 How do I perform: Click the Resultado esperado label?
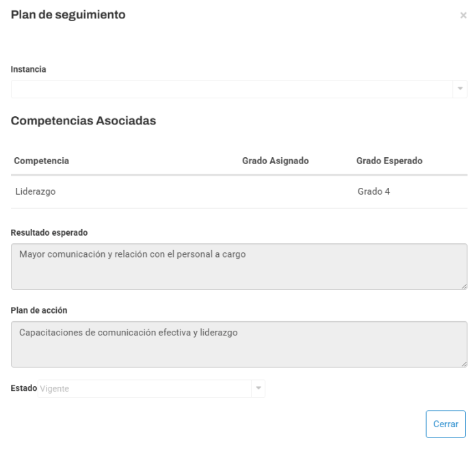pos(49,232)
